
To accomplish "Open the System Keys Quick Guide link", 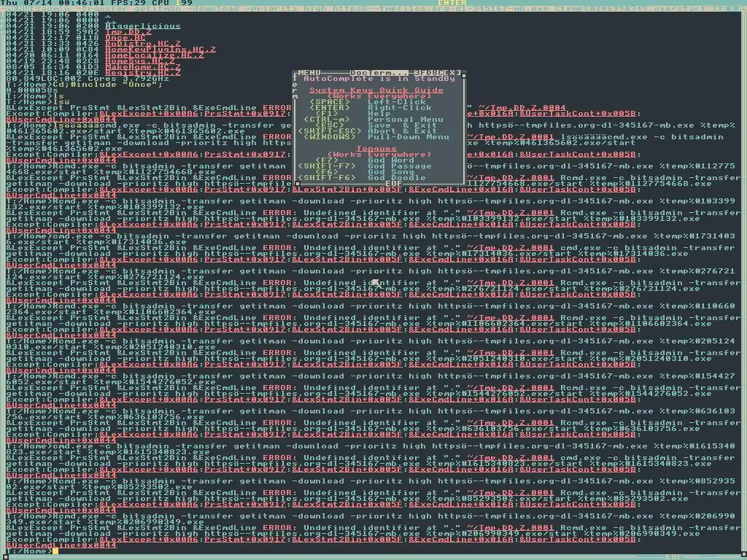I will [376, 90].
